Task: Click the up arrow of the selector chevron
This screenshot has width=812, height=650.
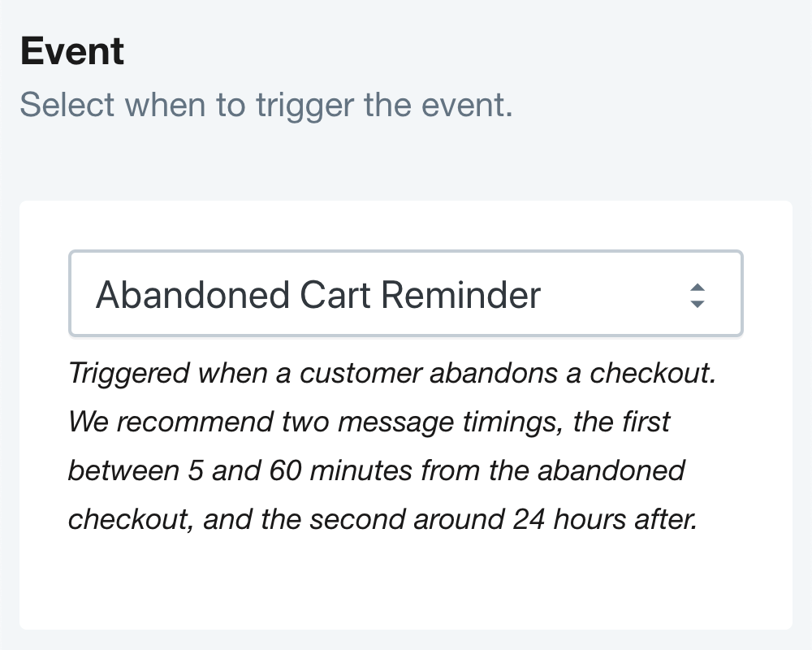Action: (697, 287)
